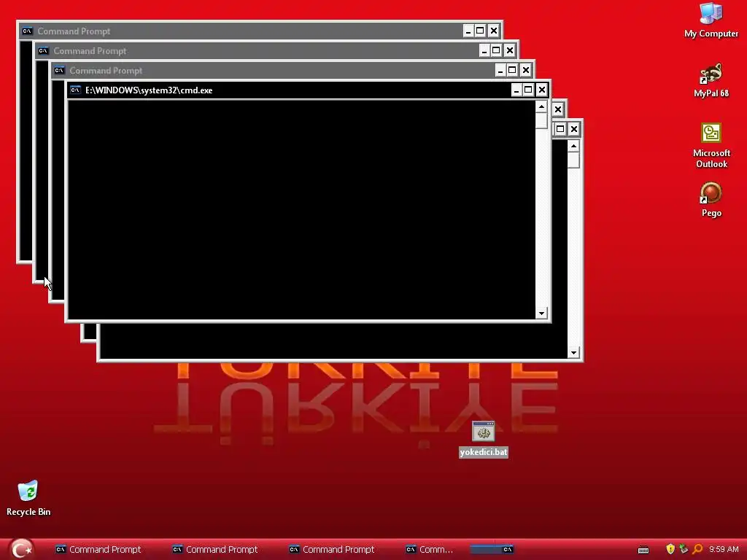Image resolution: width=747 pixels, height=560 pixels.
Task: Click the scroll thumb of the lowest console window
Action: [573, 160]
